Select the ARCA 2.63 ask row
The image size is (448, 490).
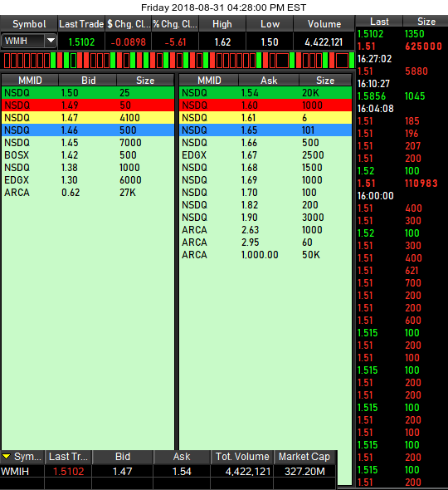click(265, 230)
